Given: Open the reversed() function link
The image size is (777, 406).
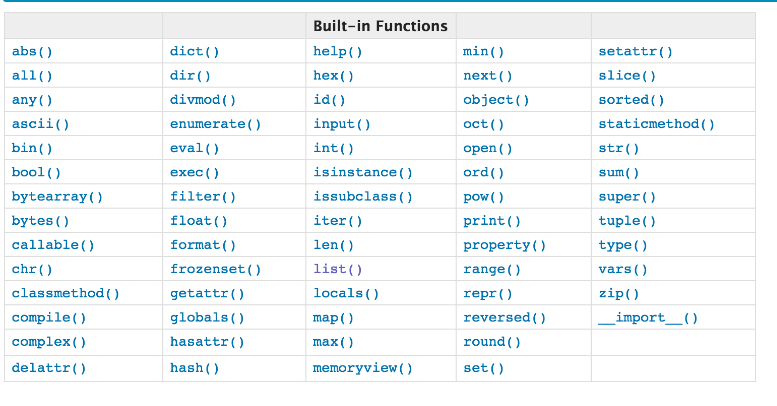Looking at the screenshot, I should point(504,318).
